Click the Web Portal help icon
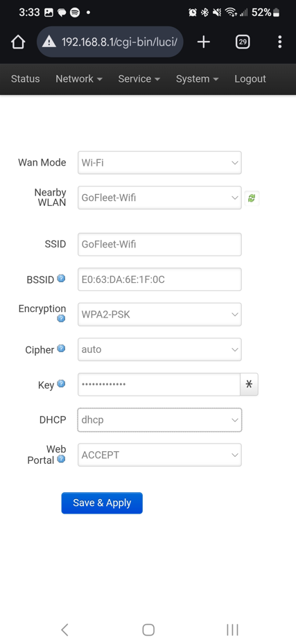The image size is (296, 644). pos(61,459)
